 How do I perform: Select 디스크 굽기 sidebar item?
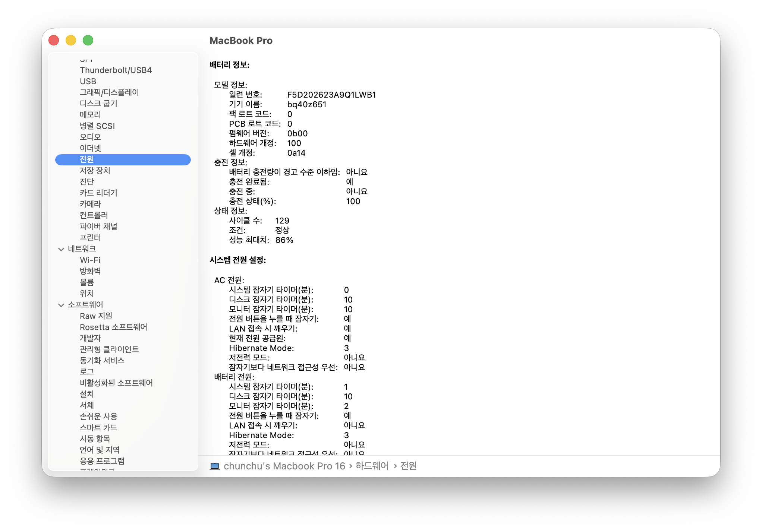(98, 104)
